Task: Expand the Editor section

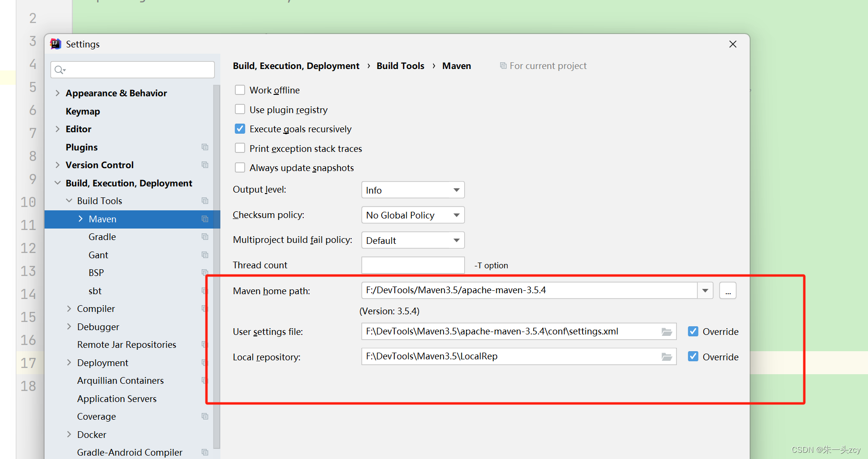Action: pos(57,129)
